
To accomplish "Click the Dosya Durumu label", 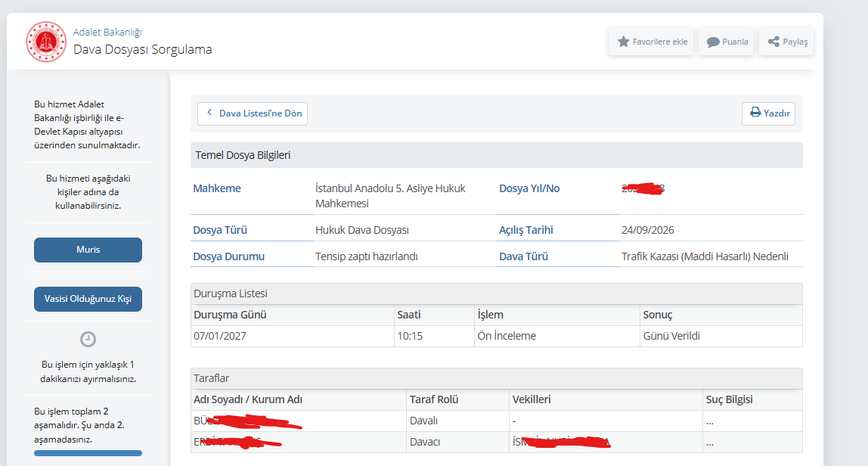I will tap(228, 256).
